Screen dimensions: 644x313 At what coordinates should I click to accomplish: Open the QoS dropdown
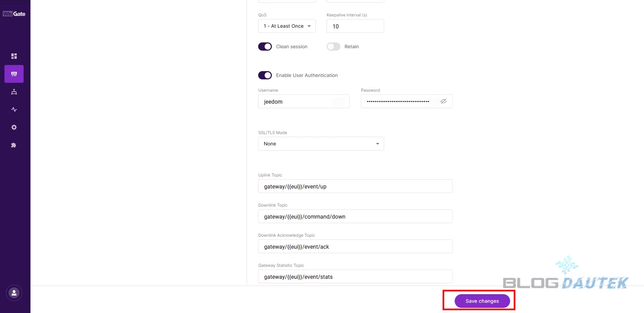coord(287,26)
